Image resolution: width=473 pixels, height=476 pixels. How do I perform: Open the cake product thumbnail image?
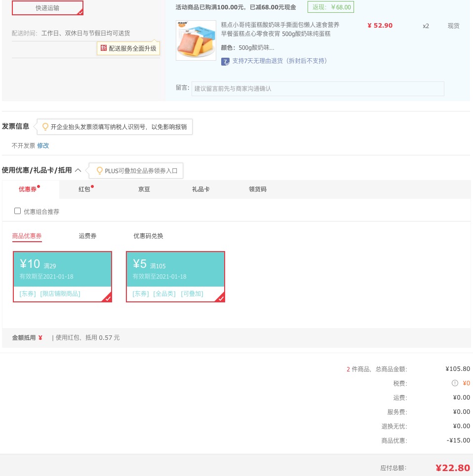pyautogui.click(x=196, y=40)
